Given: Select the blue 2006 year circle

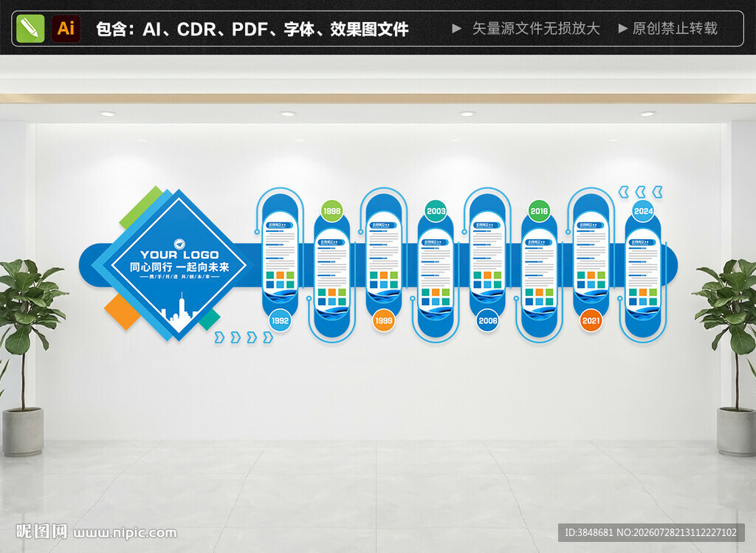Looking at the screenshot, I should point(488,320).
